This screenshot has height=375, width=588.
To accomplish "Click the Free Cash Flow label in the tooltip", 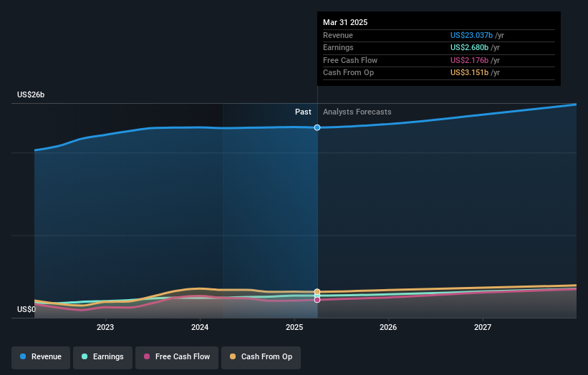I will pos(350,60).
